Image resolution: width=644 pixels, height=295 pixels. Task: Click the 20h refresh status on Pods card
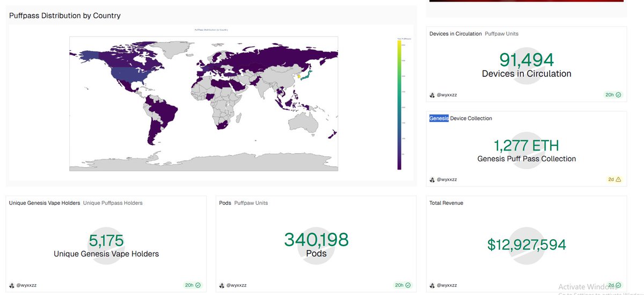point(402,285)
